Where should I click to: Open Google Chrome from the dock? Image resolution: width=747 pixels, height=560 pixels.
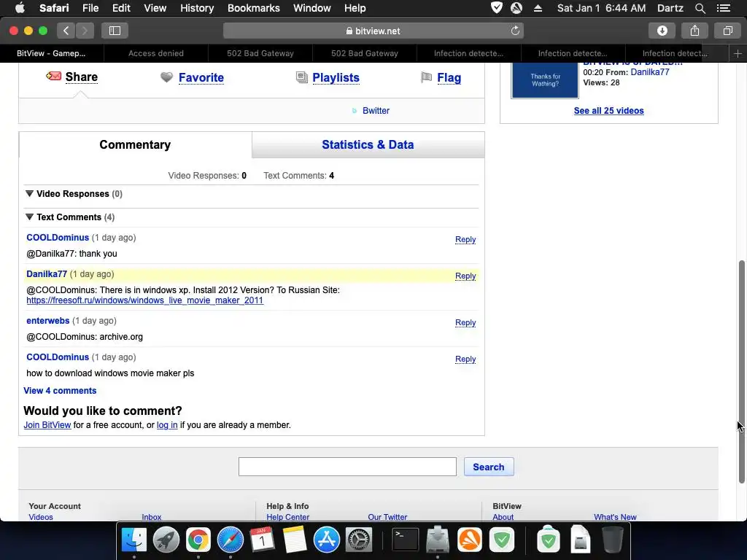(198, 540)
